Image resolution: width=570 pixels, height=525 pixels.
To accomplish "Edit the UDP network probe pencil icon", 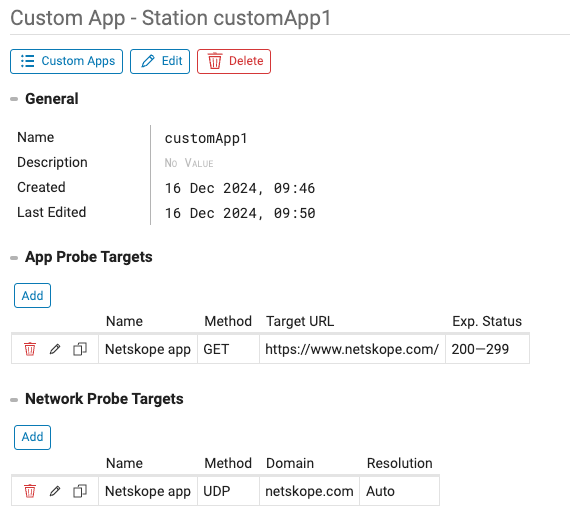I will point(55,491).
